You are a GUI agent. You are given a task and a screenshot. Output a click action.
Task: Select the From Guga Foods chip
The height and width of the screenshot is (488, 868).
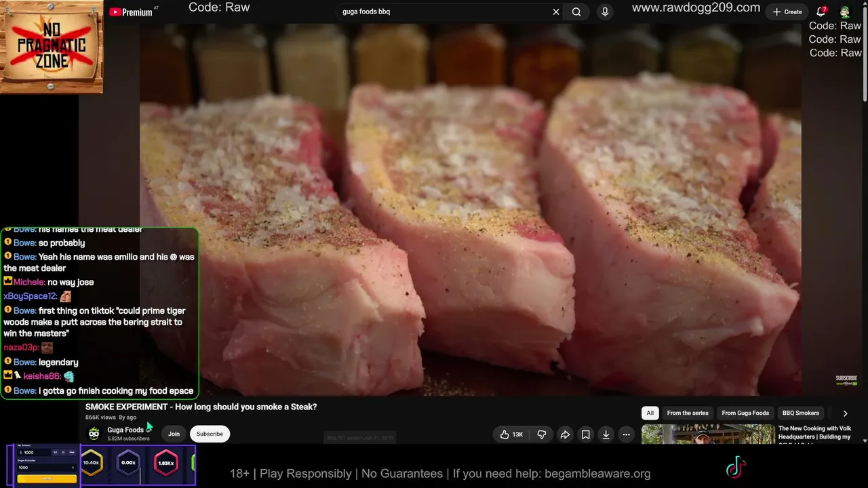745,413
